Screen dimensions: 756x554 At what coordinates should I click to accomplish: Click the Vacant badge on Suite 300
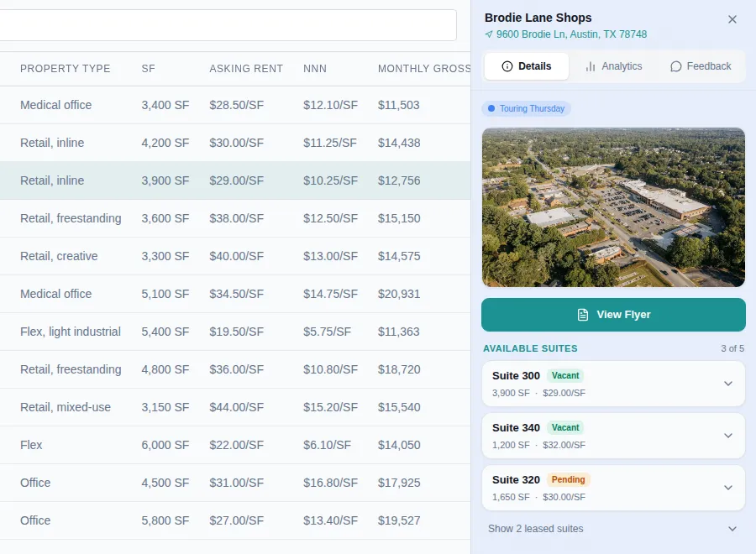(565, 375)
